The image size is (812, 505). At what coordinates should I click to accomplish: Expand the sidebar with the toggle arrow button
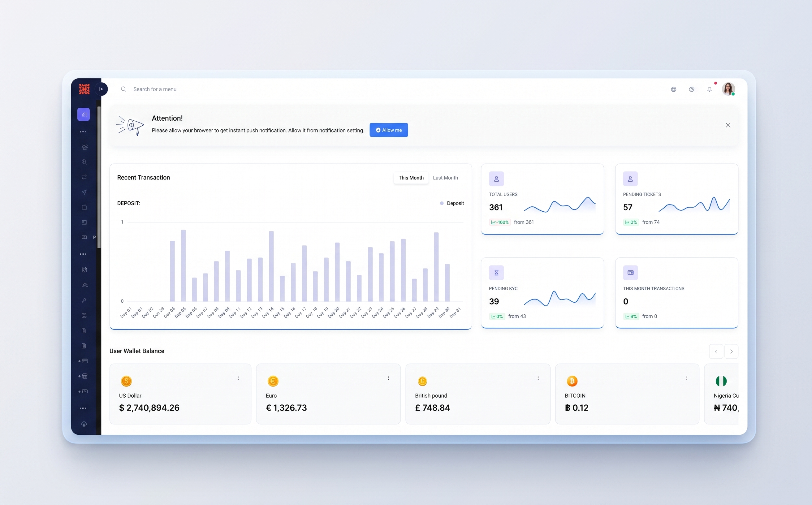(x=101, y=89)
